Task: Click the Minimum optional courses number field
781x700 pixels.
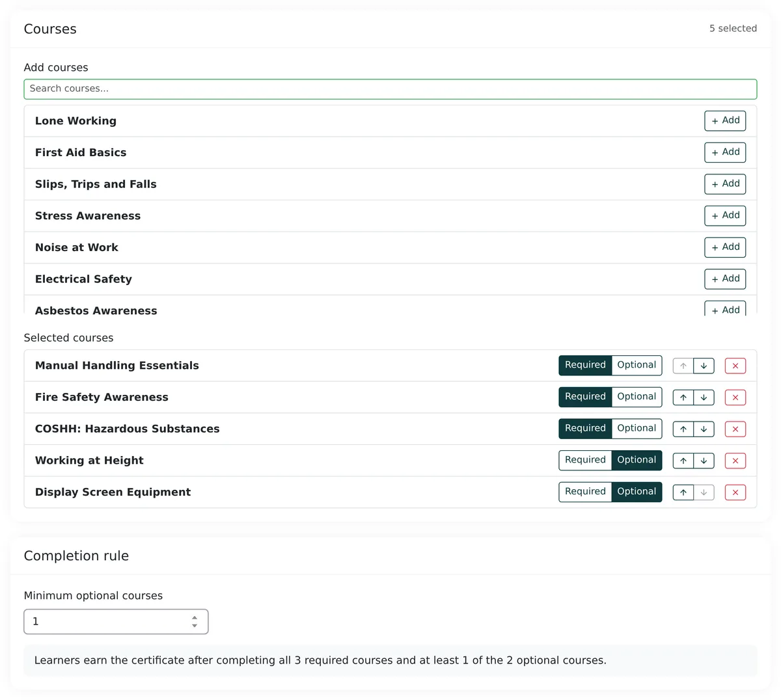Action: pyautogui.click(x=116, y=622)
